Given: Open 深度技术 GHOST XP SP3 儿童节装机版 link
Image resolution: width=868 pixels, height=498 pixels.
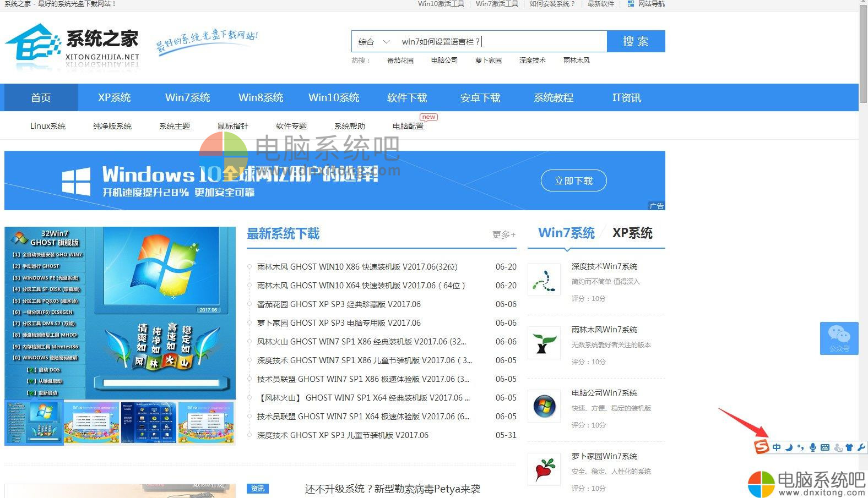Looking at the screenshot, I should (343, 435).
